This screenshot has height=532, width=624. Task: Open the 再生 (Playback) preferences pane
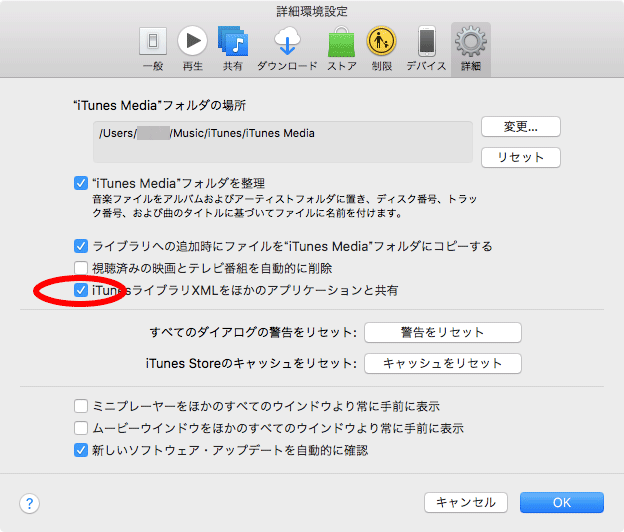coord(193,49)
